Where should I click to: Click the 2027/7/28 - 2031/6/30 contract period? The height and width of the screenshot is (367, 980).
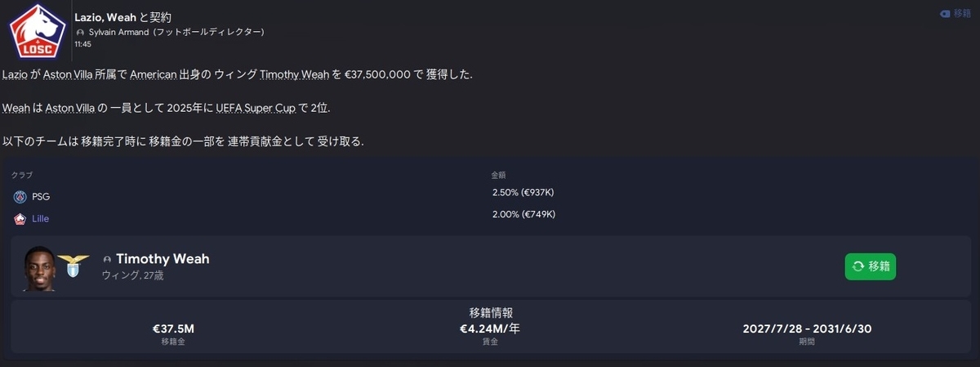pos(807,329)
